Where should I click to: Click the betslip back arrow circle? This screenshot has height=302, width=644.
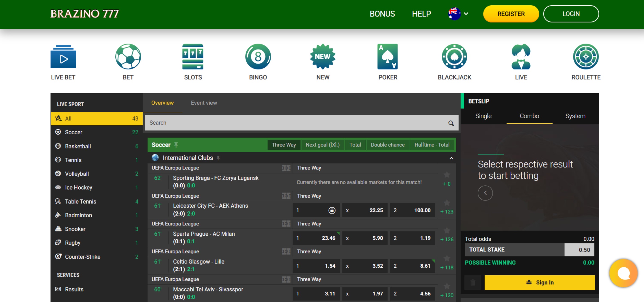[485, 193]
